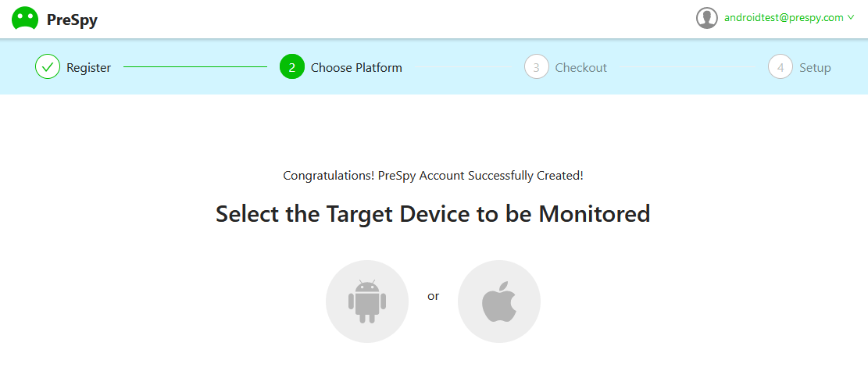
Task: Jump to the Checkout step label
Action: [580, 67]
